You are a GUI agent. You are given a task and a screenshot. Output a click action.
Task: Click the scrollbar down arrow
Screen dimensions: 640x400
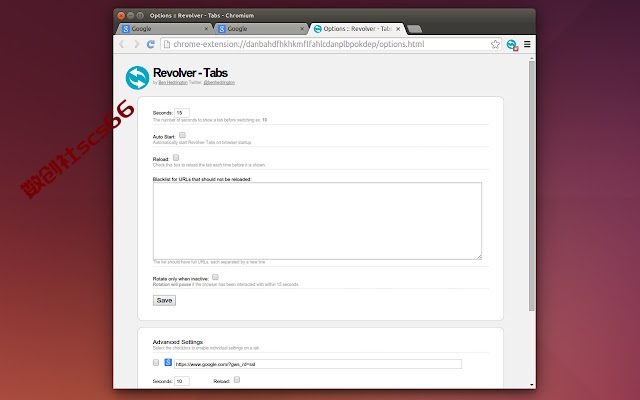pos(531,384)
